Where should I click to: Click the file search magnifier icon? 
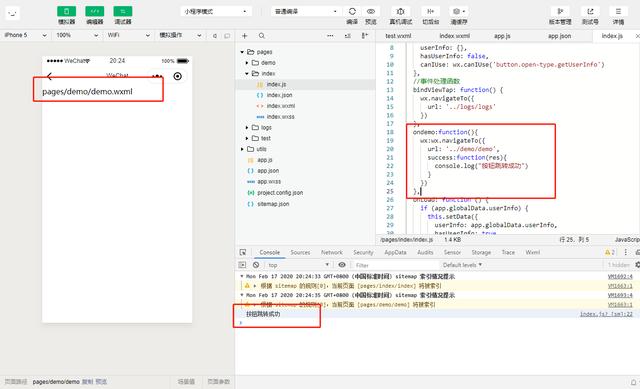click(x=262, y=36)
